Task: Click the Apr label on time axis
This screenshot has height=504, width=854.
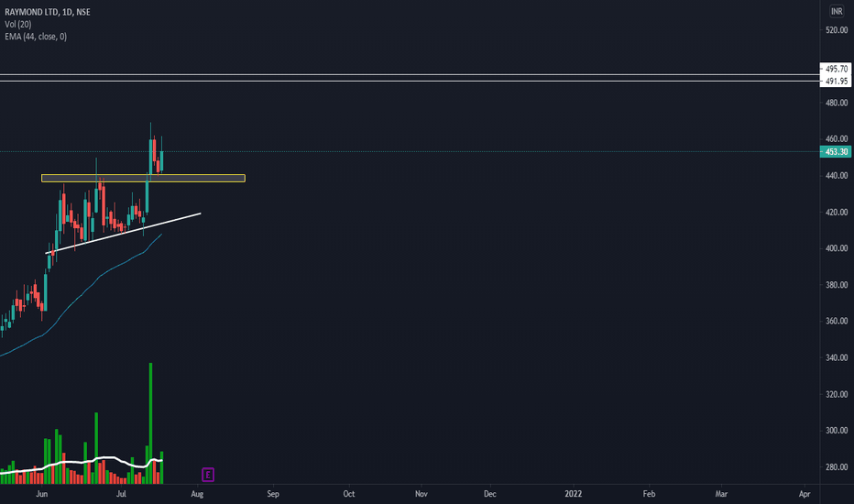Action: [x=805, y=494]
